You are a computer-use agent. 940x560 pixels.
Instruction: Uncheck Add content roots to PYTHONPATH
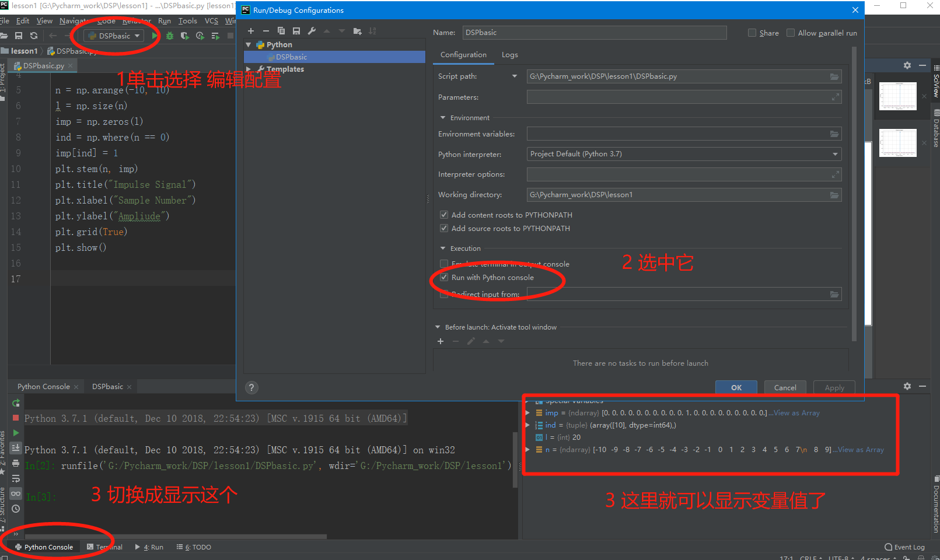tap(444, 215)
